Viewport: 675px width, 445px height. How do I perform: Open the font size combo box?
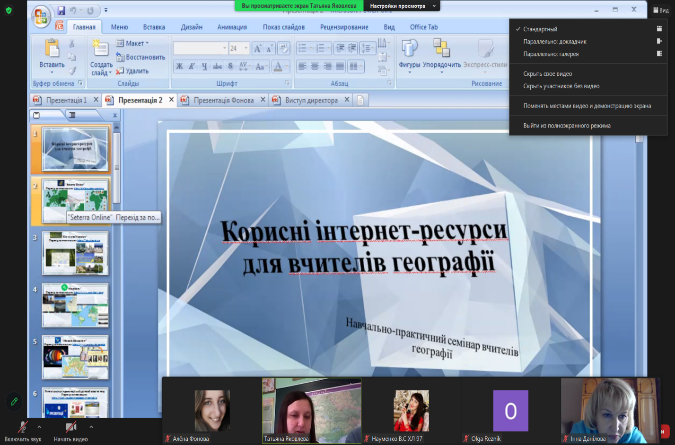(238, 48)
